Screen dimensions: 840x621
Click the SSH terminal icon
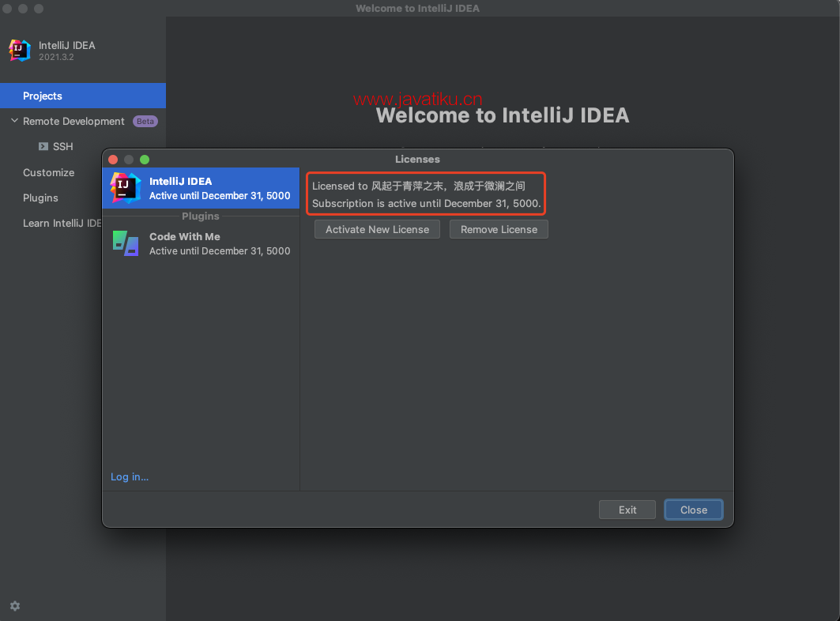click(43, 146)
